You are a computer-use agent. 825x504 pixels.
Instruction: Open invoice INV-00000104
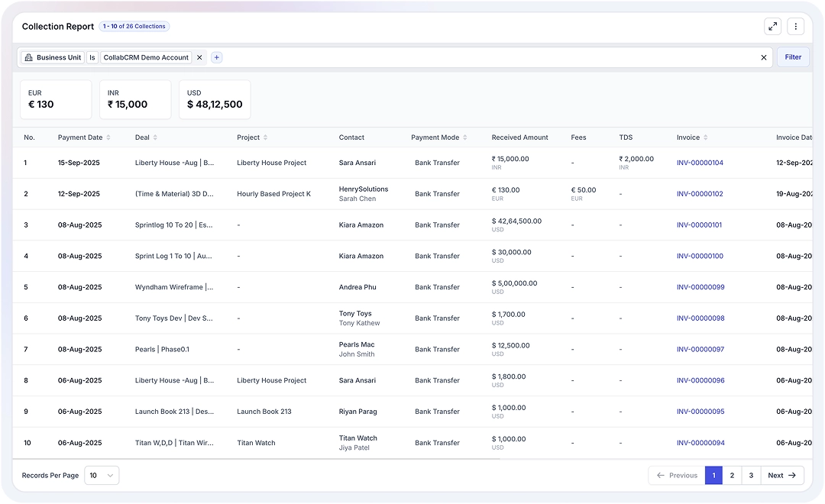700,163
